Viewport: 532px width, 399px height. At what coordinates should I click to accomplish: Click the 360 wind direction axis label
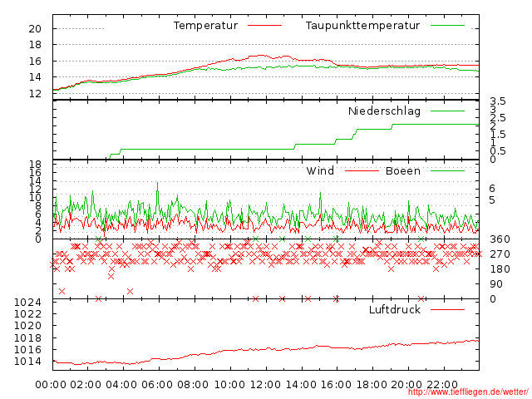(500, 239)
